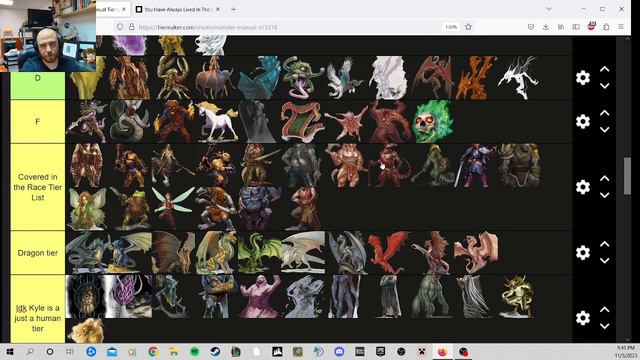Close the active Tier maker tab
The height and width of the screenshot is (360, 640).
click(124, 9)
